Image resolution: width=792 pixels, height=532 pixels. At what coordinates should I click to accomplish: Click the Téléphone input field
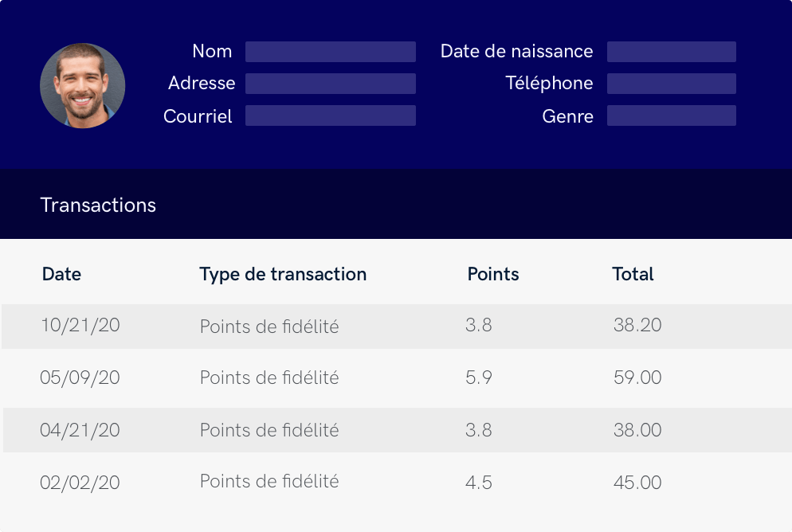click(671, 84)
